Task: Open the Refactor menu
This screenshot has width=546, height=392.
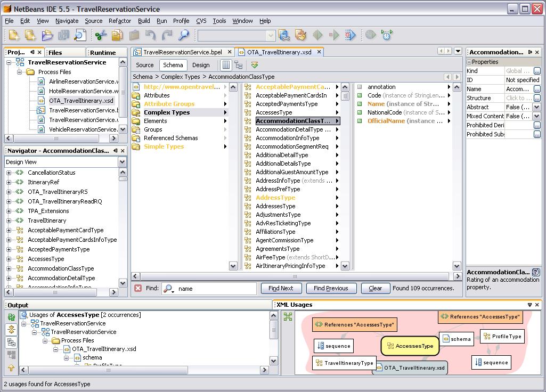Action: (x=120, y=21)
